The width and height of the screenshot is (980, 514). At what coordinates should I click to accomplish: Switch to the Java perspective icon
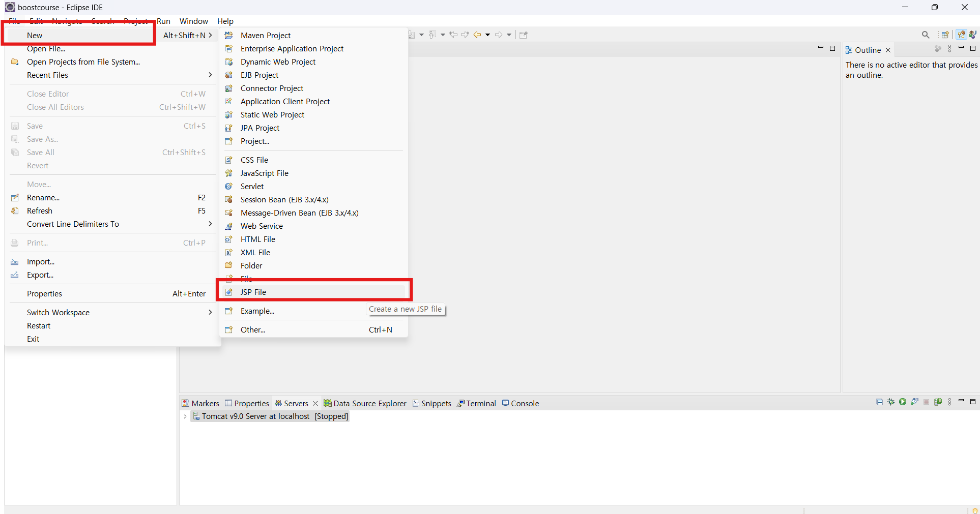(972, 35)
